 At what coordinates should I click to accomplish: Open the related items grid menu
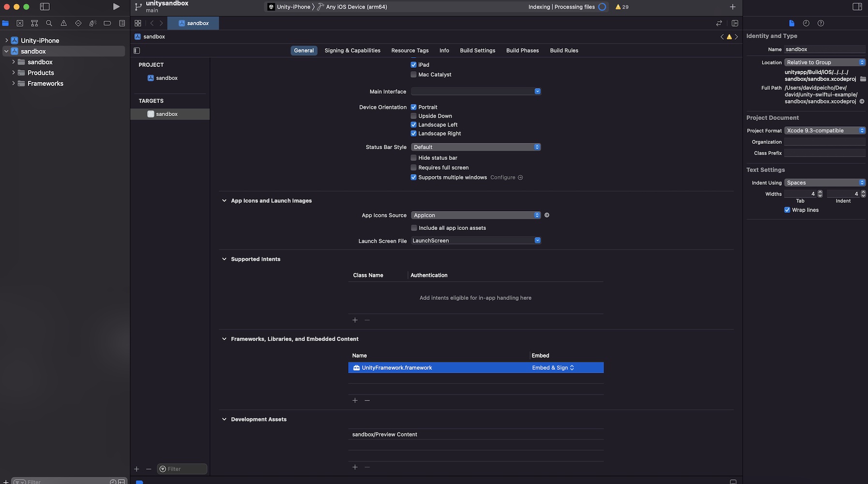click(138, 23)
